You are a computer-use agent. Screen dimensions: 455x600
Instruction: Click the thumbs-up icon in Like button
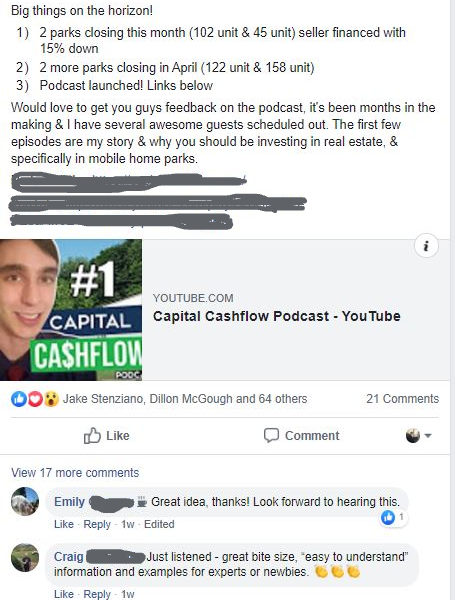pyautogui.click(x=92, y=435)
